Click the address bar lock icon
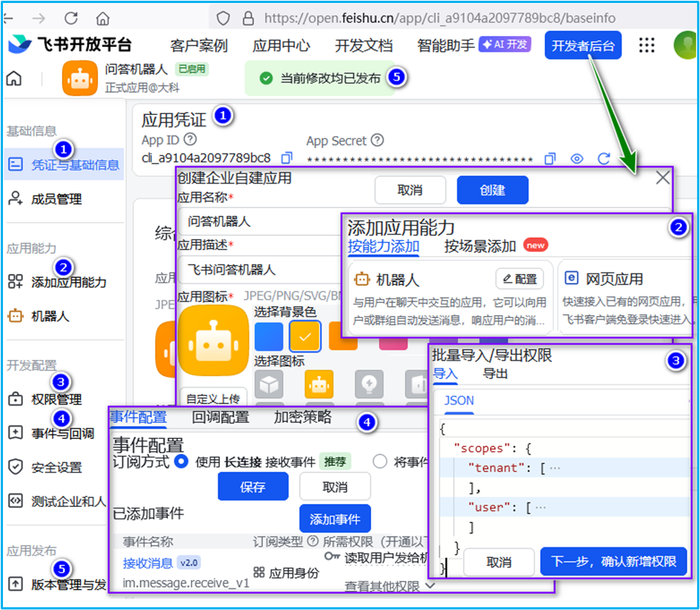 click(248, 19)
